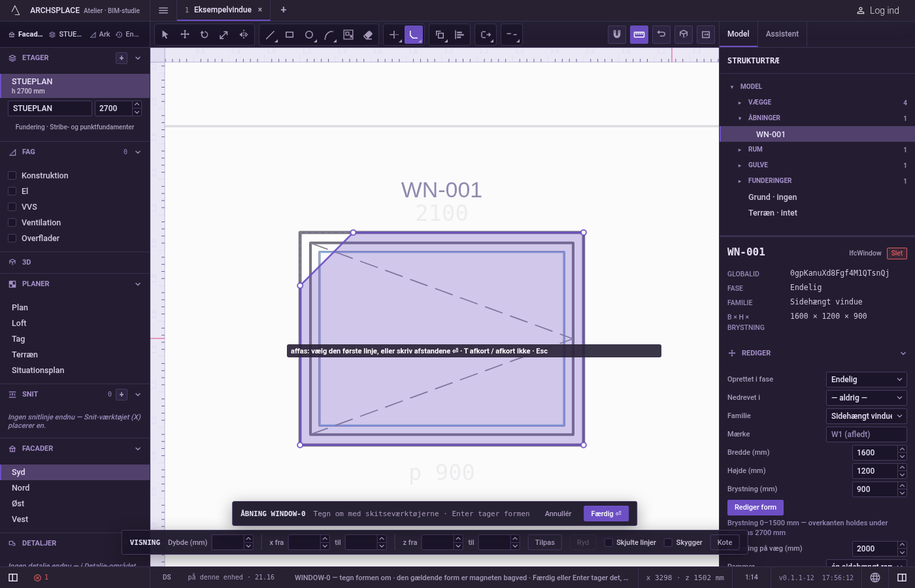The height and width of the screenshot is (588, 915).
Task: Click the Bredde (mm) input field
Action: point(875,453)
